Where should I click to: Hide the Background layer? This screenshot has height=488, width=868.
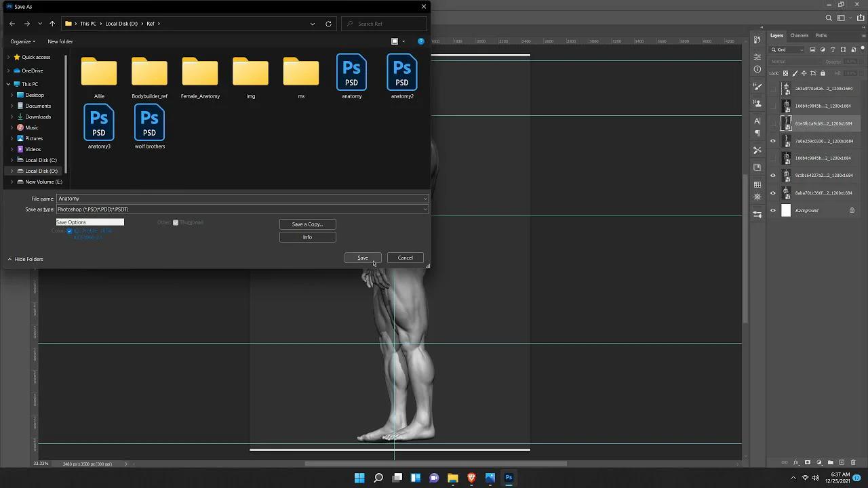(x=772, y=210)
